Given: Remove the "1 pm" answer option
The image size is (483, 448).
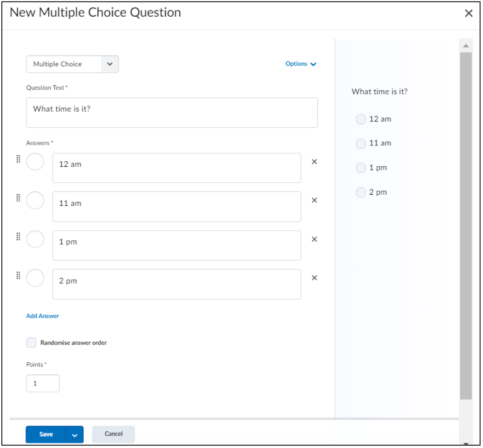Looking at the screenshot, I should 315,239.
